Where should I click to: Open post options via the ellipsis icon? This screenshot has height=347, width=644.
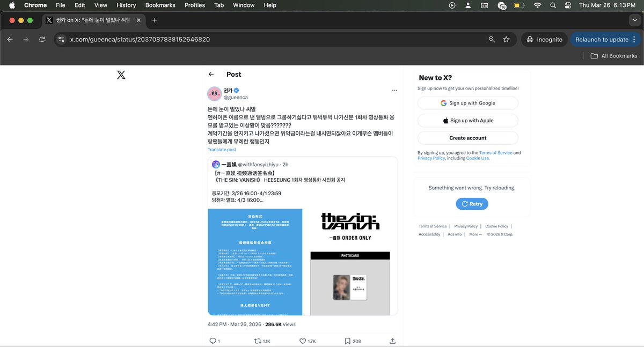394,90
